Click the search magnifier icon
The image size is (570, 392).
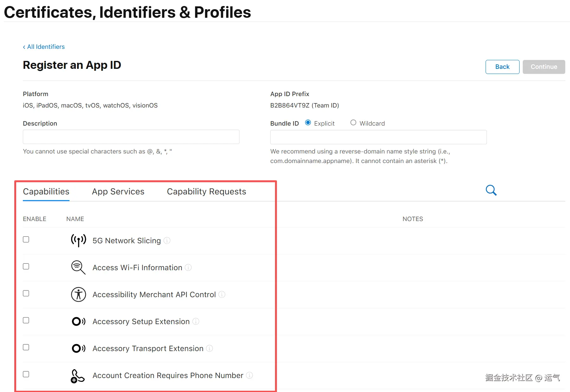coord(491,190)
